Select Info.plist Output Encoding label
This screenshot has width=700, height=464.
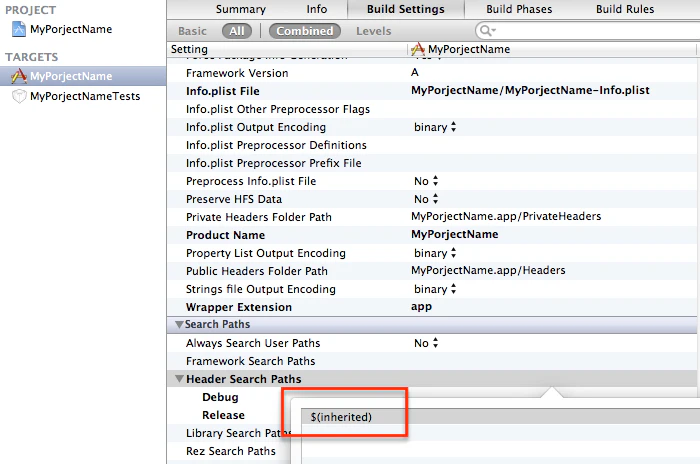pyautogui.click(x=256, y=127)
